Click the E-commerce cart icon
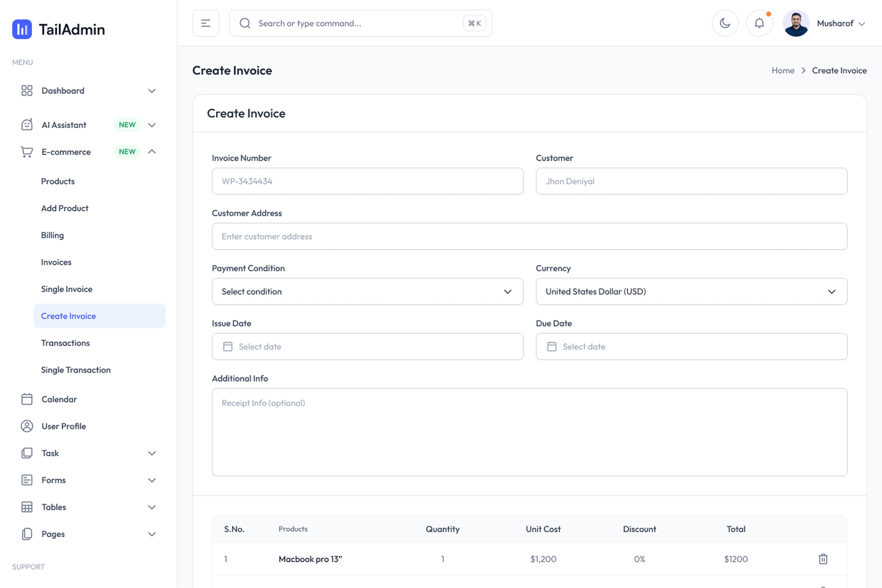 27,152
